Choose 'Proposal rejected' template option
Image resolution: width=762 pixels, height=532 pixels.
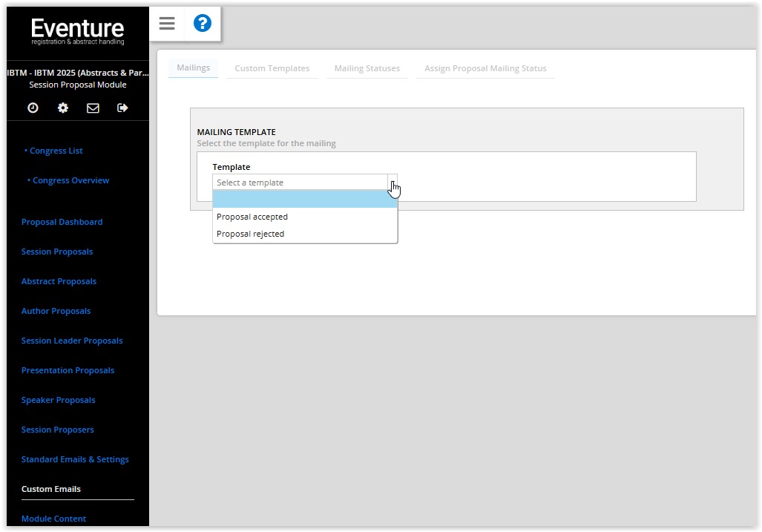tap(251, 234)
